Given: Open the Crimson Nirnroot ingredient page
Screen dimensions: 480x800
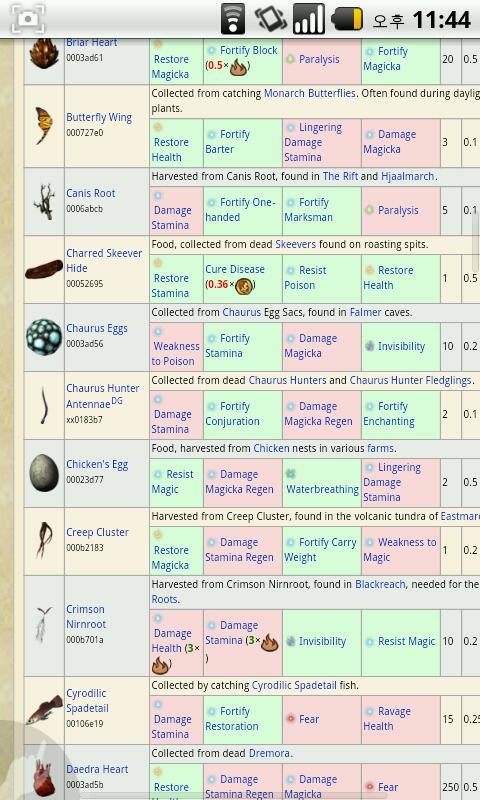Looking at the screenshot, I should tap(86, 616).
